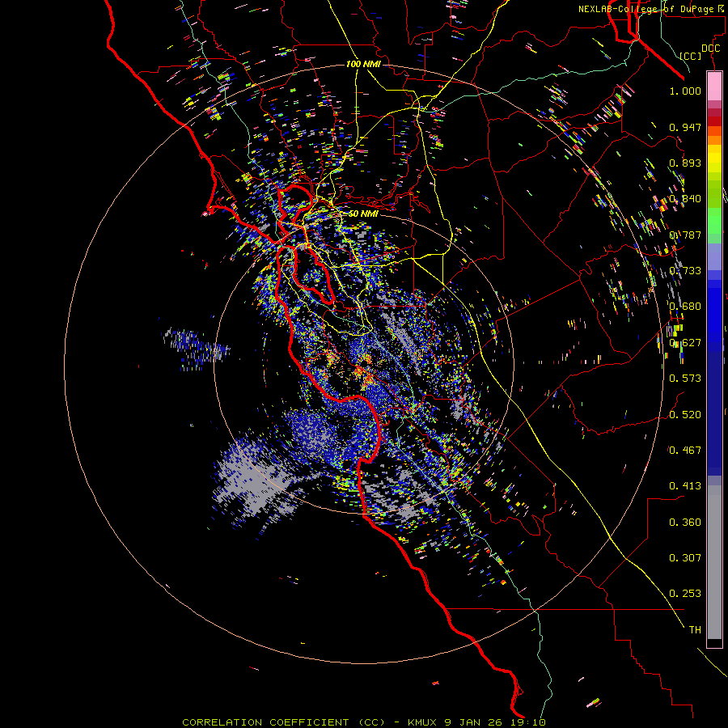The width and height of the screenshot is (728, 728).
Task: Click the 0.413 legend value
Action: click(x=685, y=486)
